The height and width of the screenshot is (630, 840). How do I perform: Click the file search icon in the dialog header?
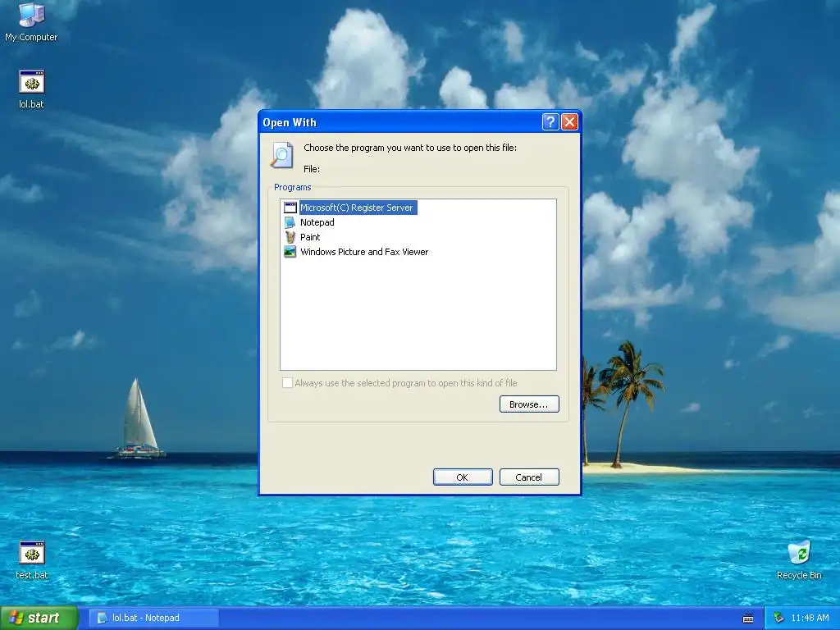click(282, 155)
